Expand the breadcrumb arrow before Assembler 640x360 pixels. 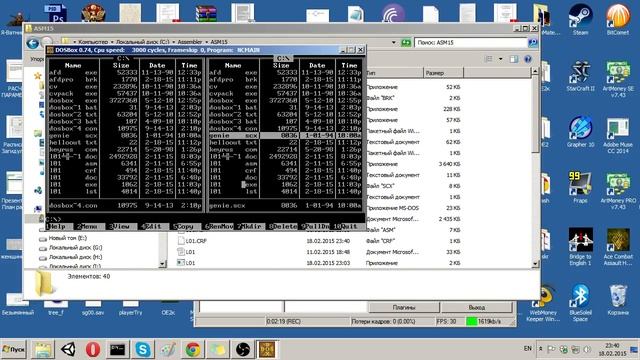[173, 42]
